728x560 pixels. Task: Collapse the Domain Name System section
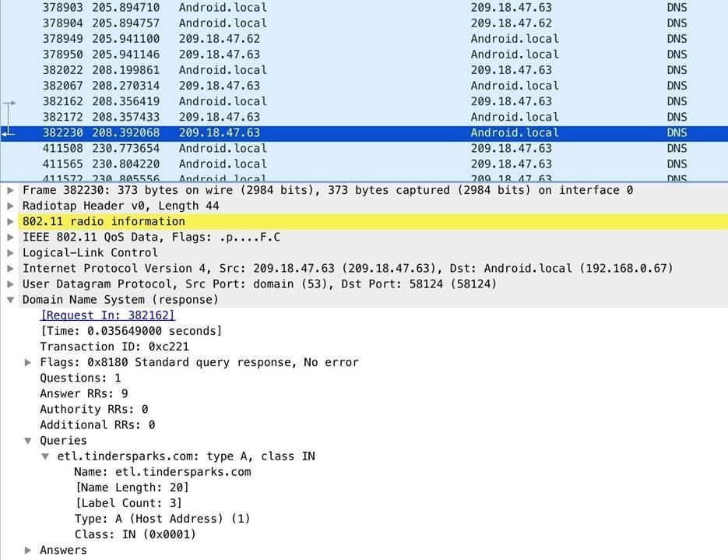point(10,300)
